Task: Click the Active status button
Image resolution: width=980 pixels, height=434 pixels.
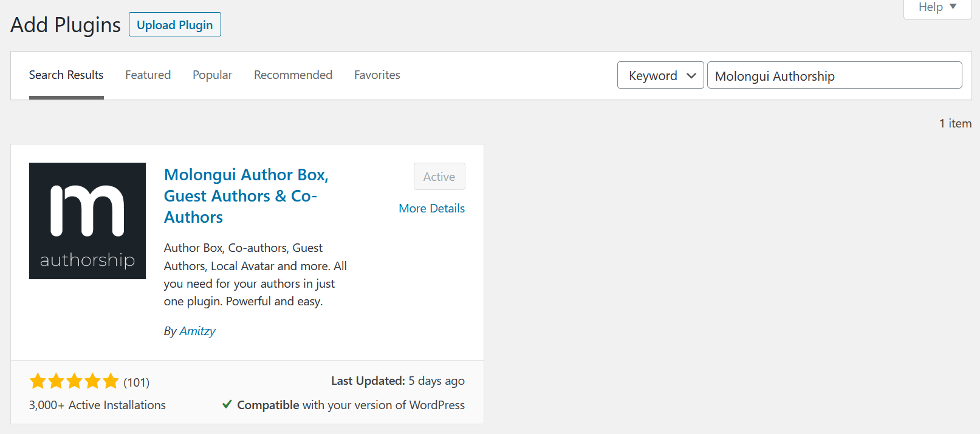Action: click(439, 177)
